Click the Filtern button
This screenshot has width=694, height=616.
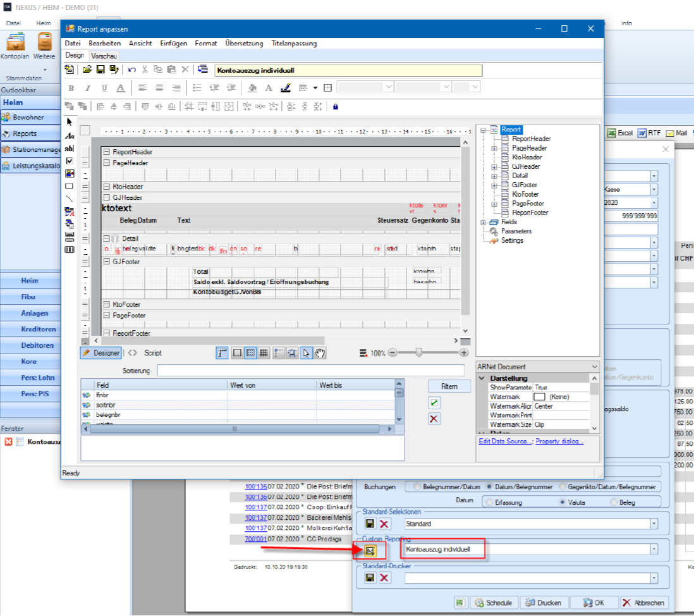pyautogui.click(x=449, y=386)
